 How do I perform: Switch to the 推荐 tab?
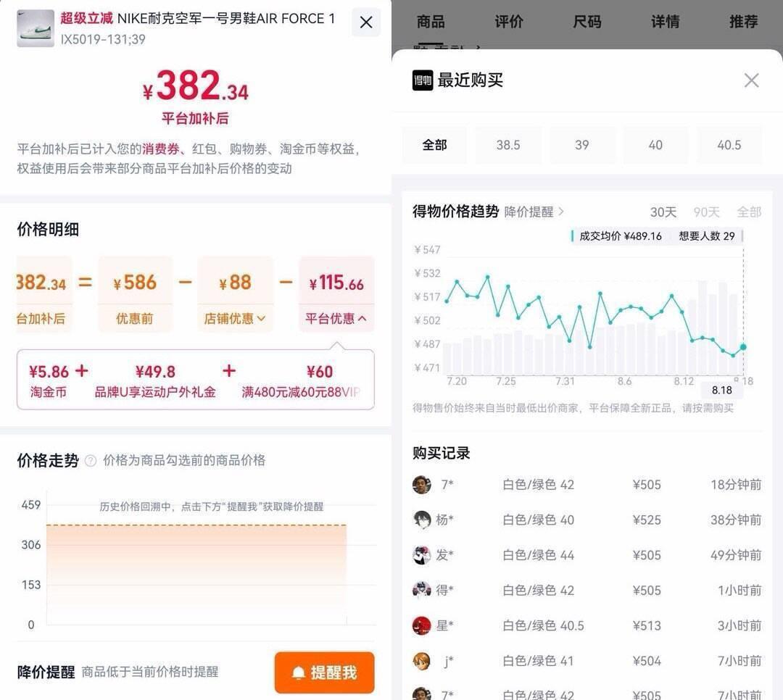click(744, 22)
